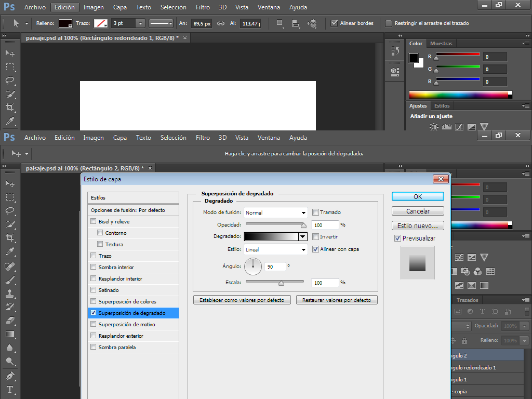Open the tool preset picker arrow in upper window

pos(26,23)
